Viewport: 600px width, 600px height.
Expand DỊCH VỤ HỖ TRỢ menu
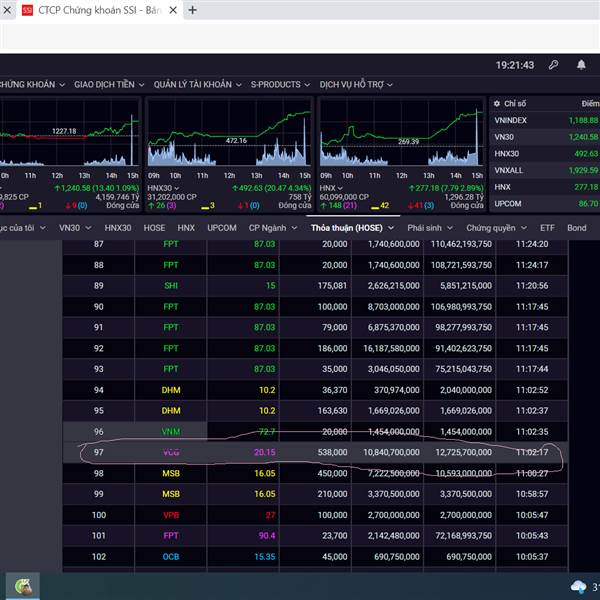tap(356, 85)
